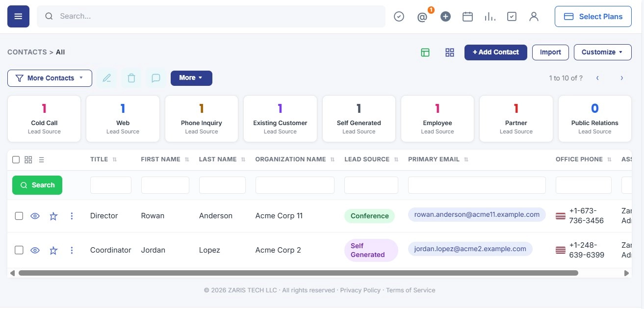644x309 pixels.
Task: Open the hamburger main menu
Action: (x=18, y=16)
